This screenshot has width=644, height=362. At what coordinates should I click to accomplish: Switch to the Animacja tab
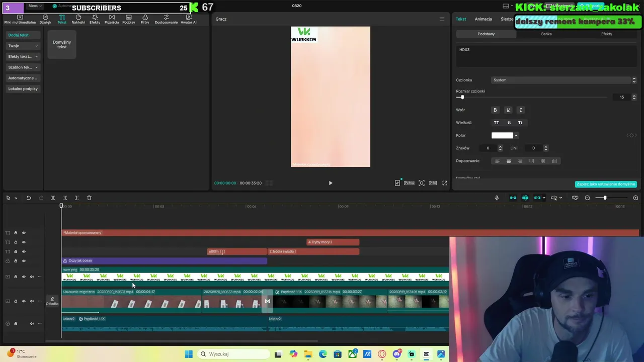click(483, 19)
